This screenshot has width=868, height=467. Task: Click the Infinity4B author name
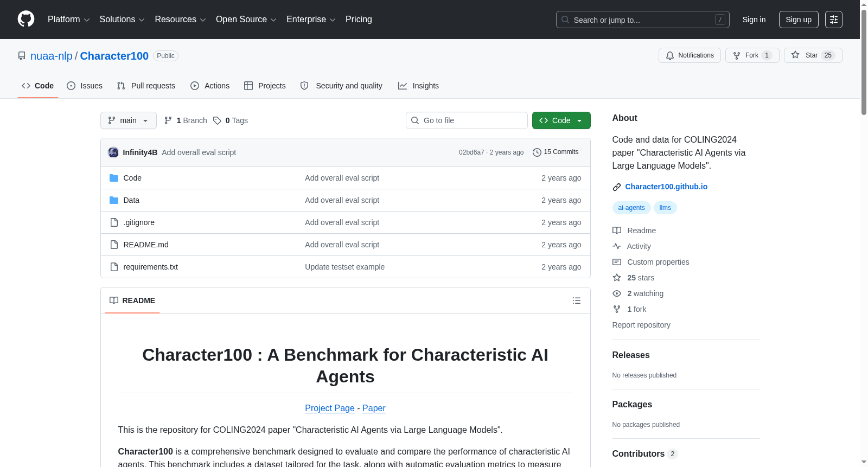click(x=140, y=152)
